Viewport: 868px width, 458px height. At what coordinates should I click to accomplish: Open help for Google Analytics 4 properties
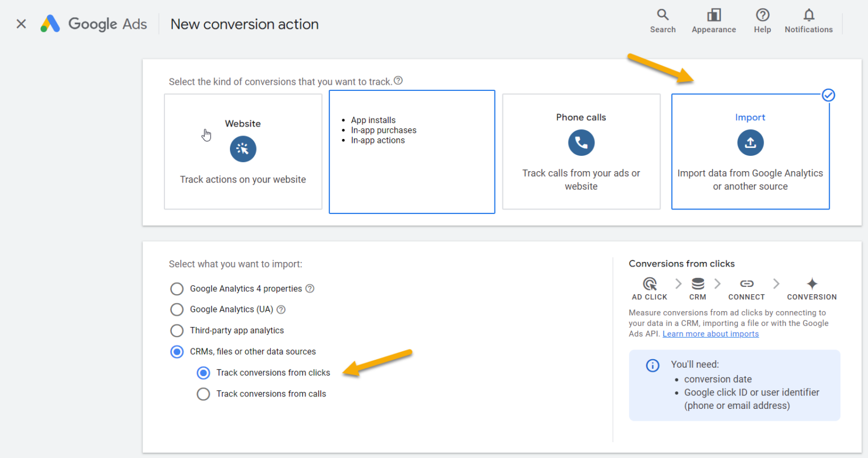click(x=310, y=289)
